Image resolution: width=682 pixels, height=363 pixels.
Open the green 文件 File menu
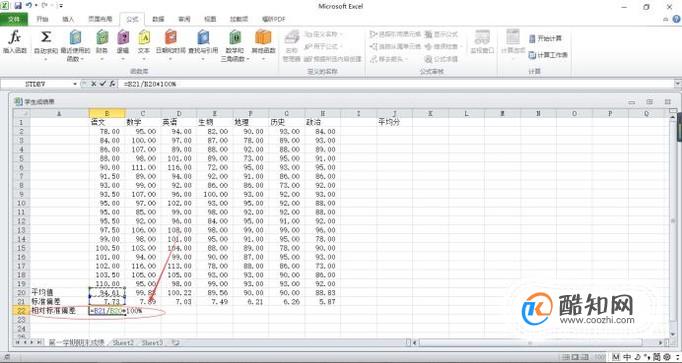coord(14,19)
